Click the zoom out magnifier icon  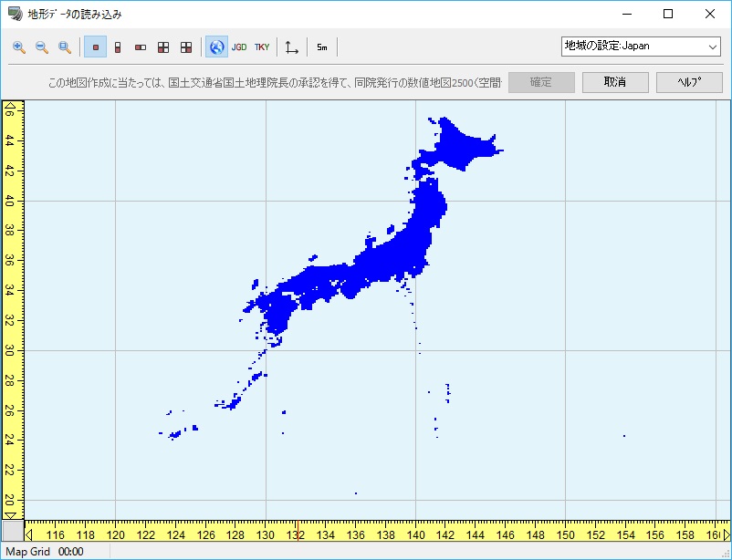pos(41,47)
